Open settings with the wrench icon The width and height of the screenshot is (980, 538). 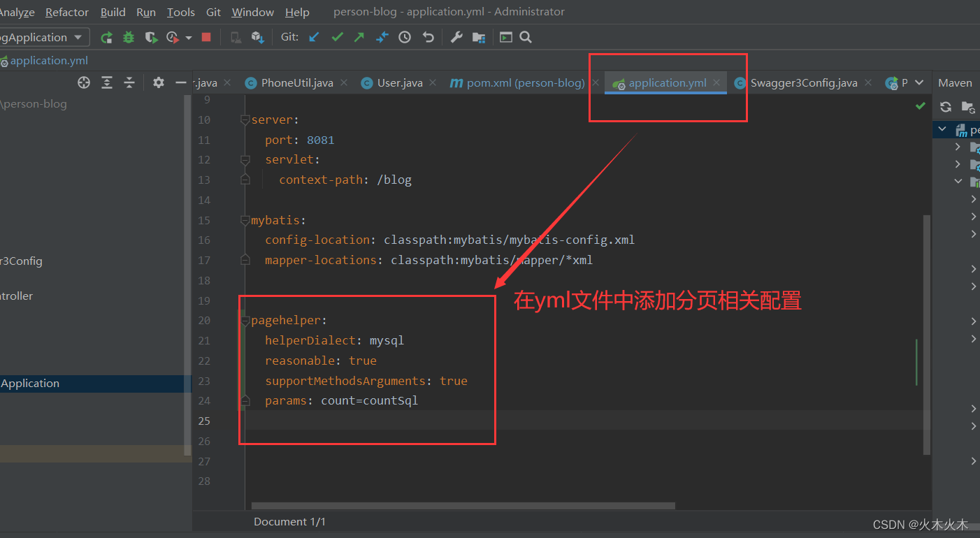pyautogui.click(x=456, y=38)
